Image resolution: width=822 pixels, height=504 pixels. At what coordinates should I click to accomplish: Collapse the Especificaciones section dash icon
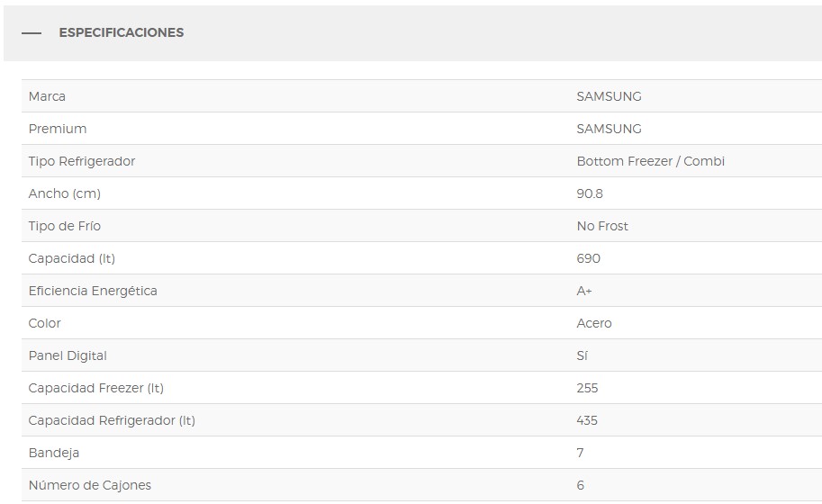32,33
